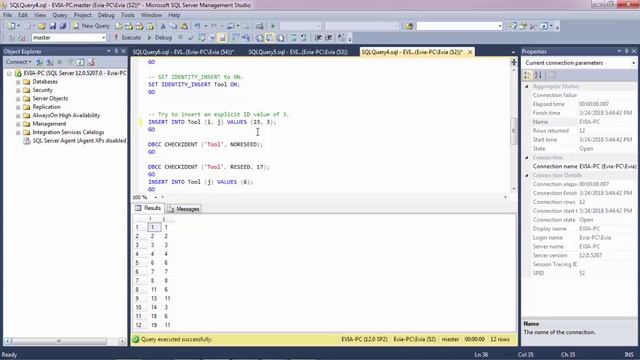The width and height of the screenshot is (640, 360).
Task: Expand the Security folder
Action: point(18,90)
